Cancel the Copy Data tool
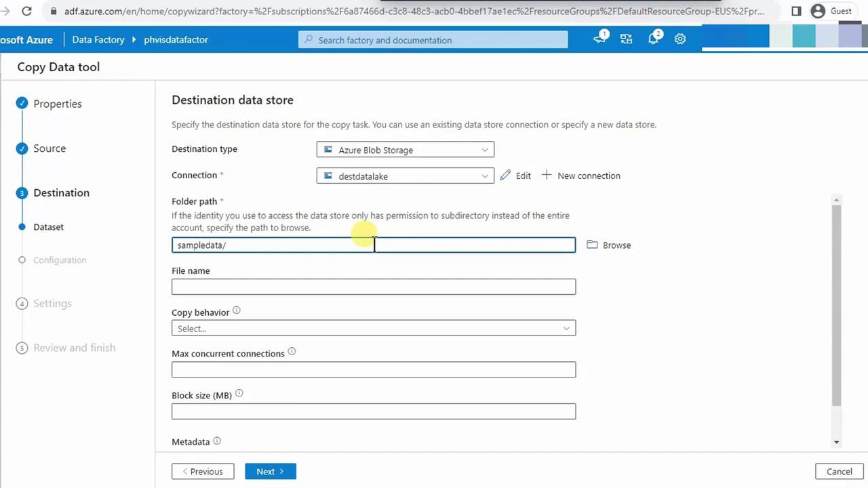Viewport: 868px width, 488px height. click(x=839, y=472)
